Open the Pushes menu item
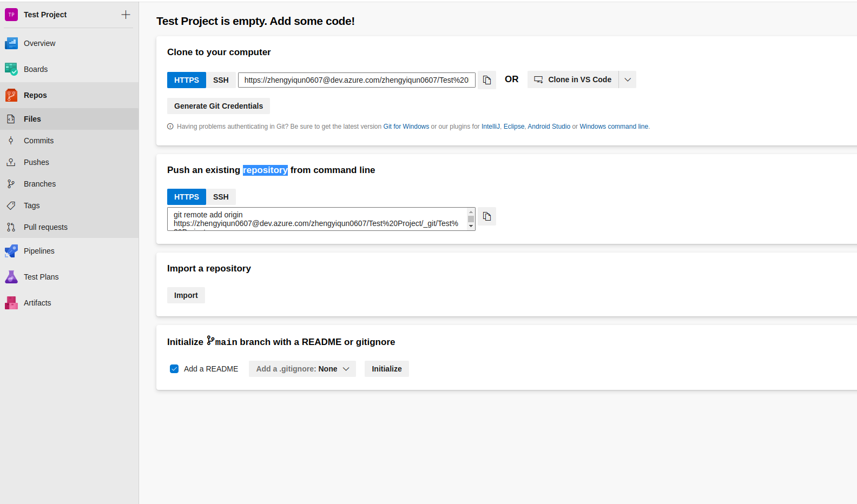 (x=69, y=162)
